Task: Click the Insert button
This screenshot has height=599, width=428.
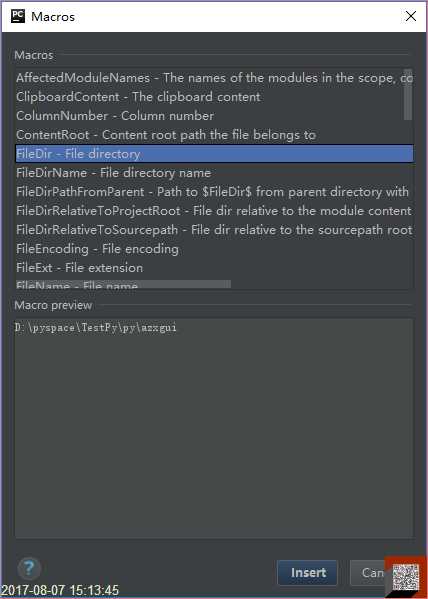Action: pos(308,573)
